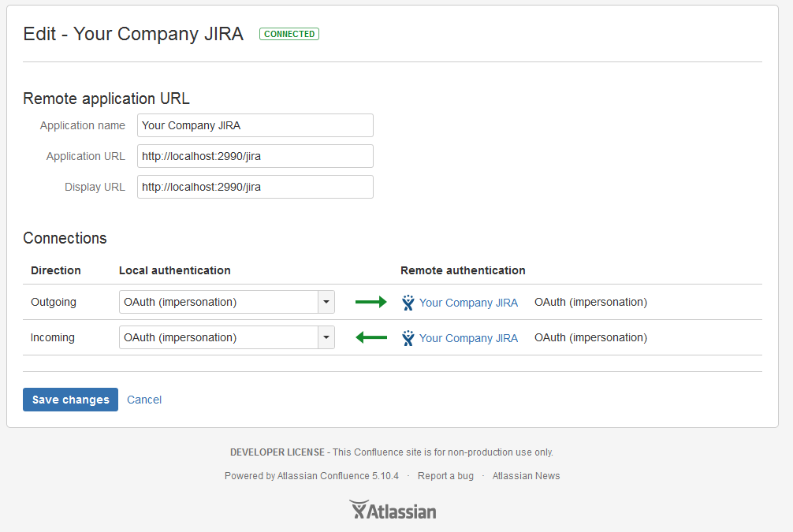Click the Report a bug link
This screenshot has height=532, width=793.
pos(445,475)
